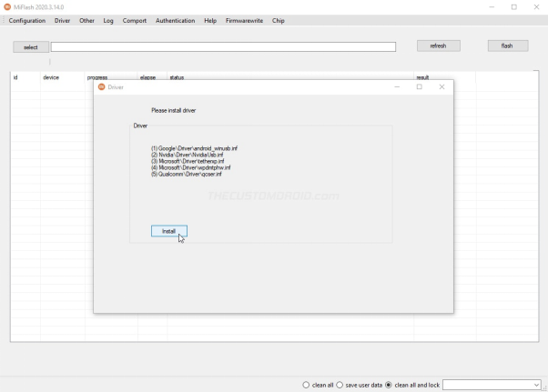Close the MiFlash main window
Viewport: 548px width, 392px height.
tap(536, 7)
